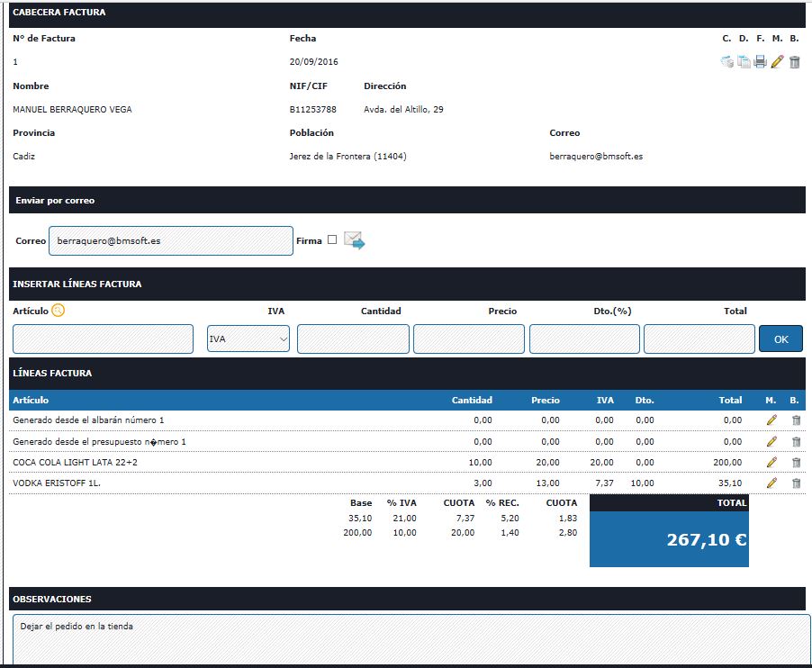Click the Cantidad input box
The width and height of the screenshot is (812, 668).
[353, 339]
